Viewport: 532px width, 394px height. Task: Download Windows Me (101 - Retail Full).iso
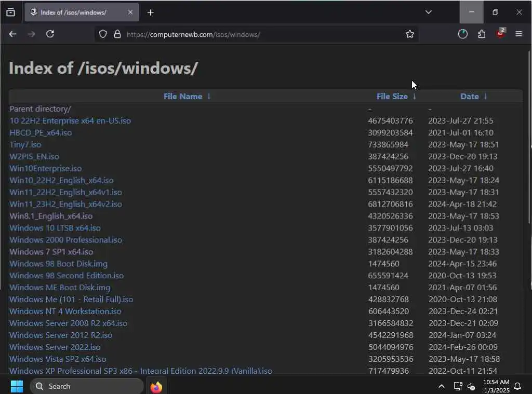click(x=71, y=300)
